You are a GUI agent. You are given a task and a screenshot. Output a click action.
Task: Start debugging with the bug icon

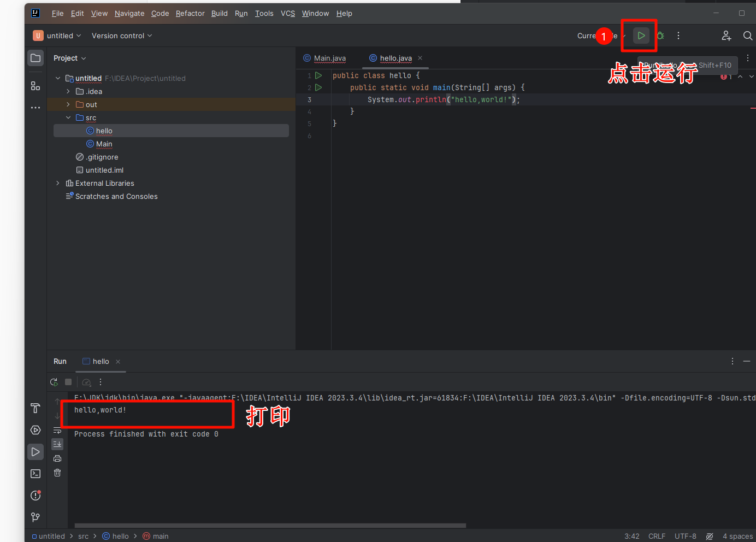coord(660,36)
